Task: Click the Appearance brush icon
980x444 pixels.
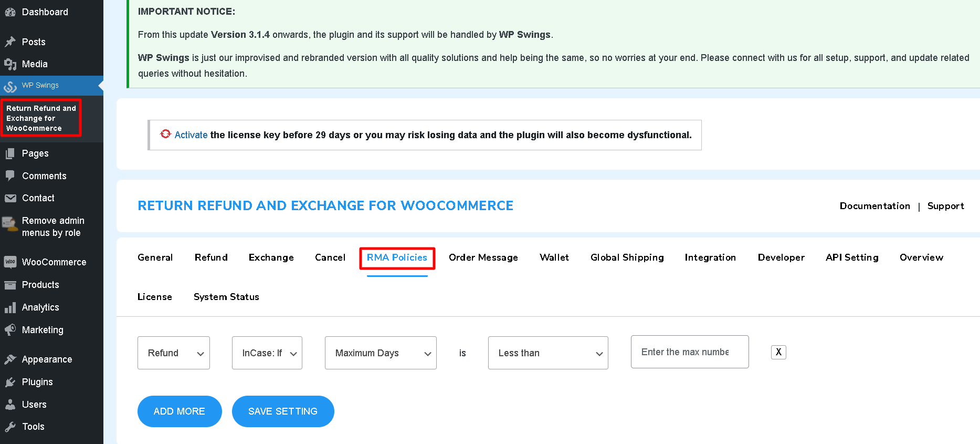Action: (x=10, y=359)
